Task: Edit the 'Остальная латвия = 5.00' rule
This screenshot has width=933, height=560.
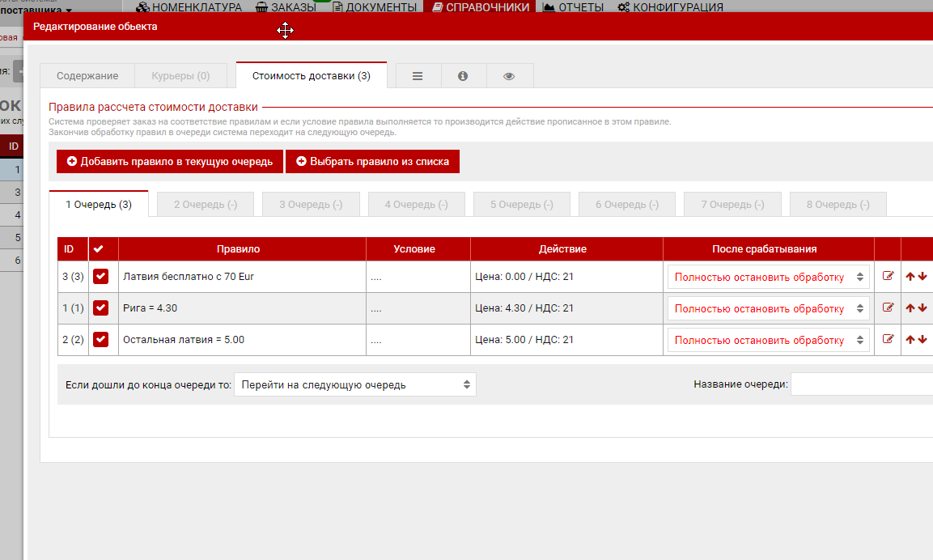Action: (x=888, y=339)
